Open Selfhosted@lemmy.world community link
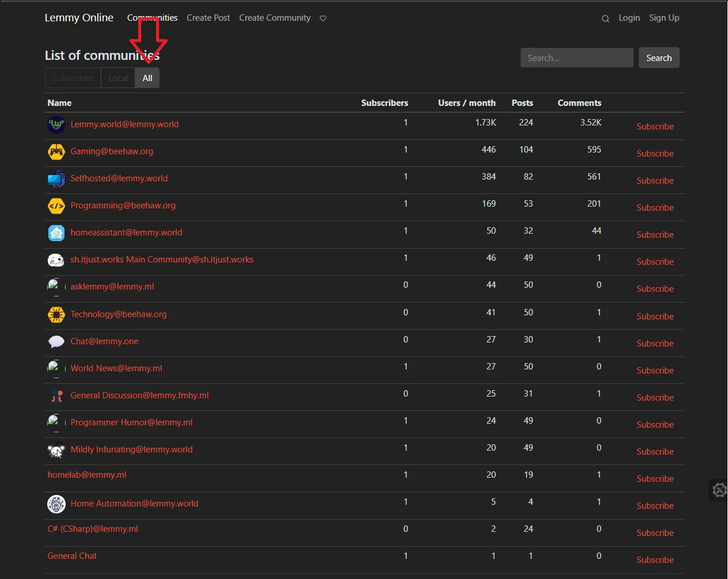Screen dimensions: 728x579 [119, 178]
